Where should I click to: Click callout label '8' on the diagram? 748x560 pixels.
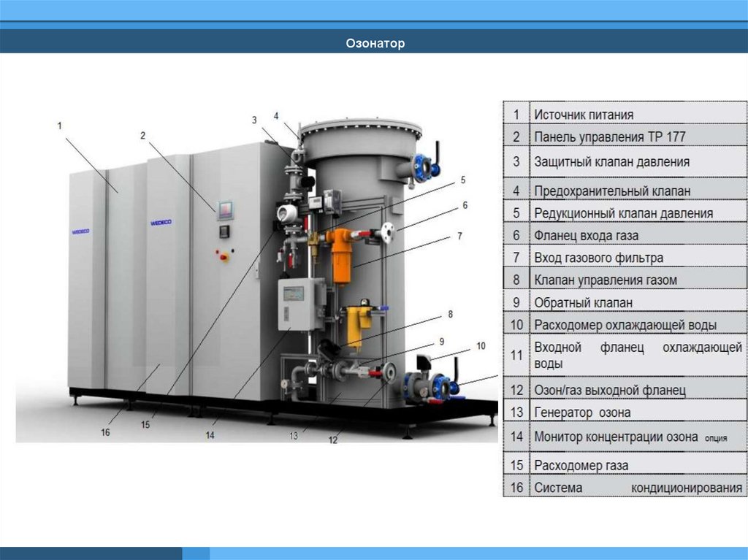click(450, 314)
